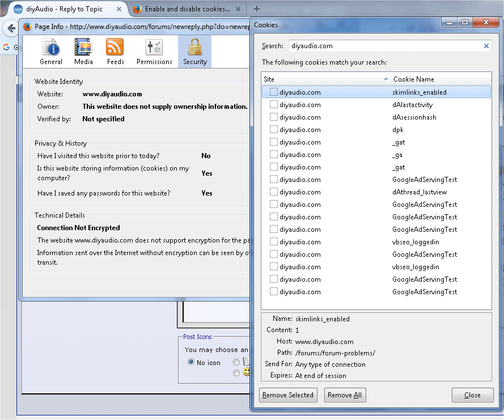Select the Security padlock tab
The height and width of the screenshot is (420, 504).
pyautogui.click(x=195, y=52)
